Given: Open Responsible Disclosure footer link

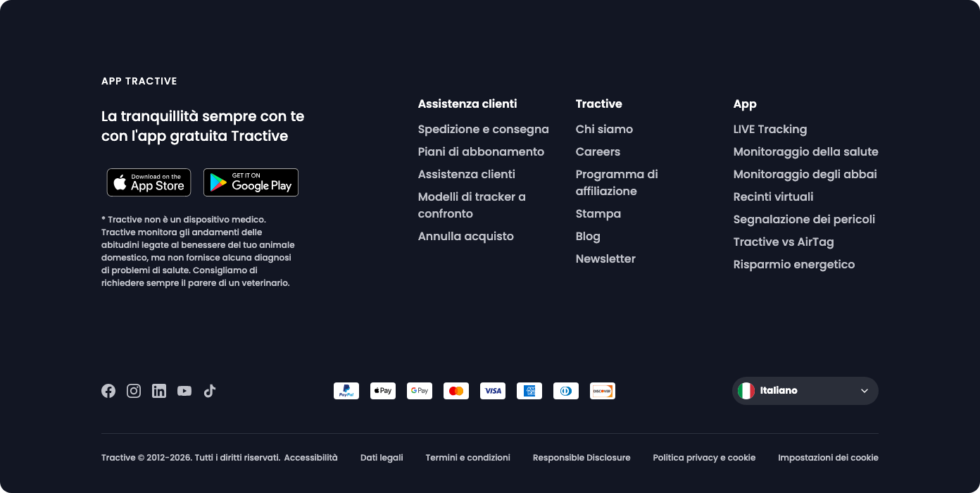Looking at the screenshot, I should click(582, 458).
